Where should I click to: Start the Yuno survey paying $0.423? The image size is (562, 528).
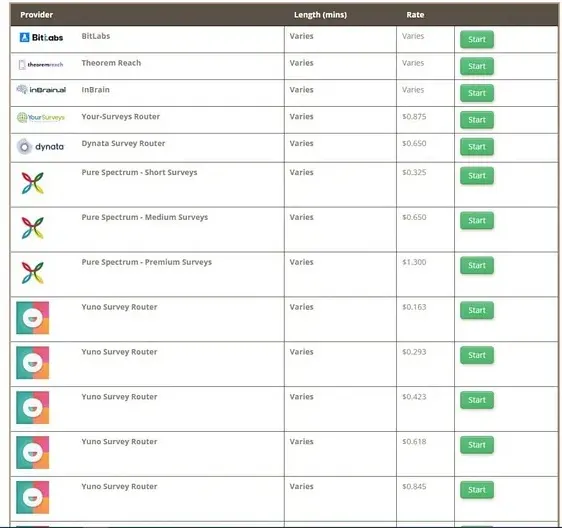pyautogui.click(x=477, y=400)
